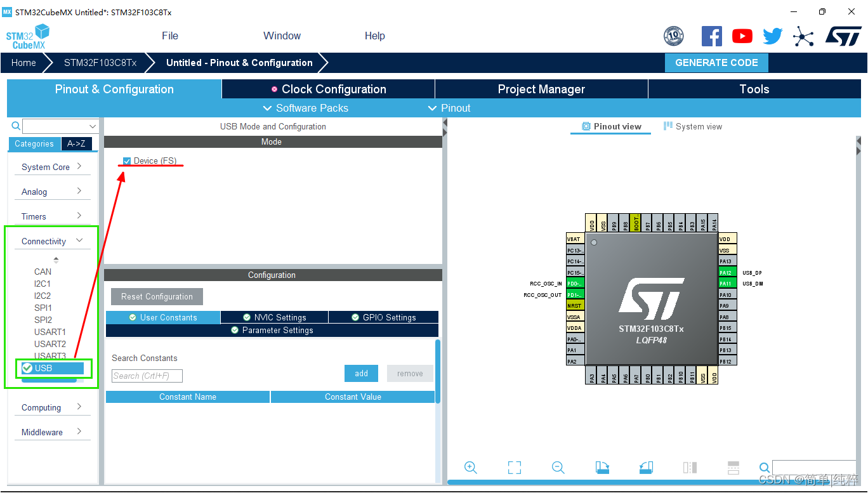Click the peripheral search magnifier icon
The height and width of the screenshot is (493, 868).
point(16,126)
